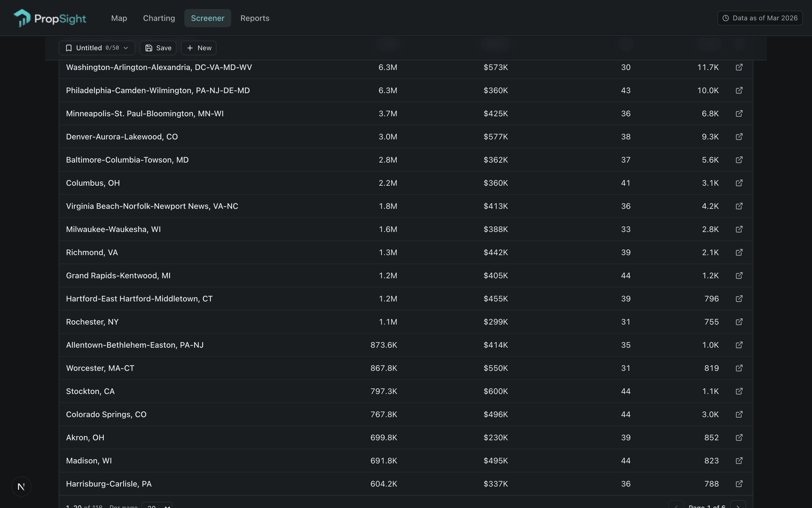The image size is (812, 508).
Task: Open external link for Philadelphia-Camden-Wilmington row
Action: pyautogui.click(x=739, y=90)
